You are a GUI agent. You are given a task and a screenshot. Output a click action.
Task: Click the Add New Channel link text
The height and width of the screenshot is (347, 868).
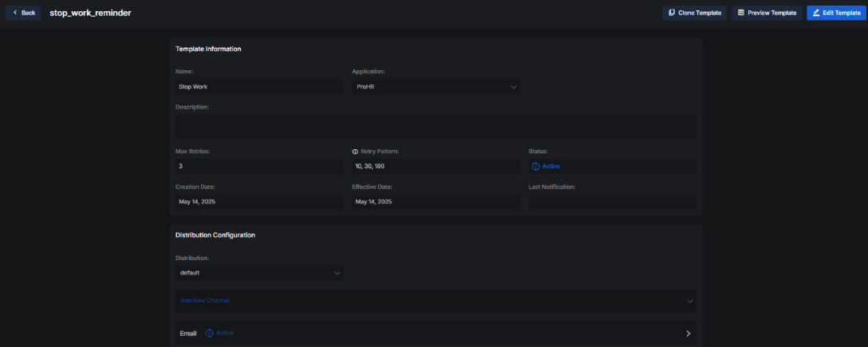pos(205,301)
